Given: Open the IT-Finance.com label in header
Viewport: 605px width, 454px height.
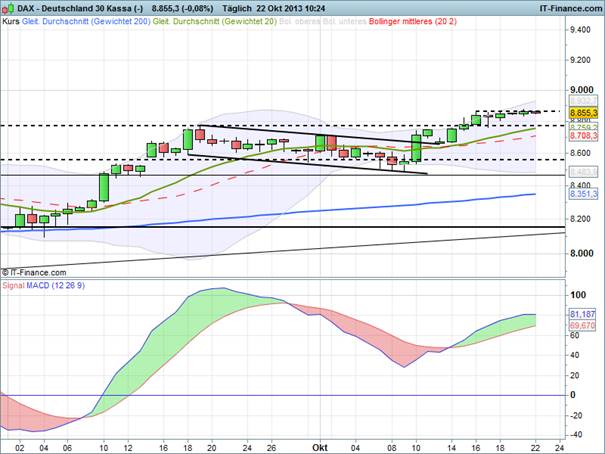Looking at the screenshot, I should (571, 8).
